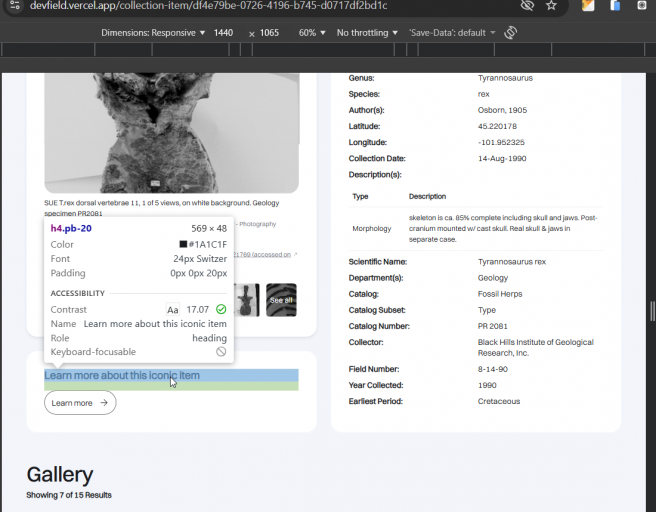Click the Catalog Subset value Type
The width and height of the screenshot is (656, 512).
coord(487,310)
